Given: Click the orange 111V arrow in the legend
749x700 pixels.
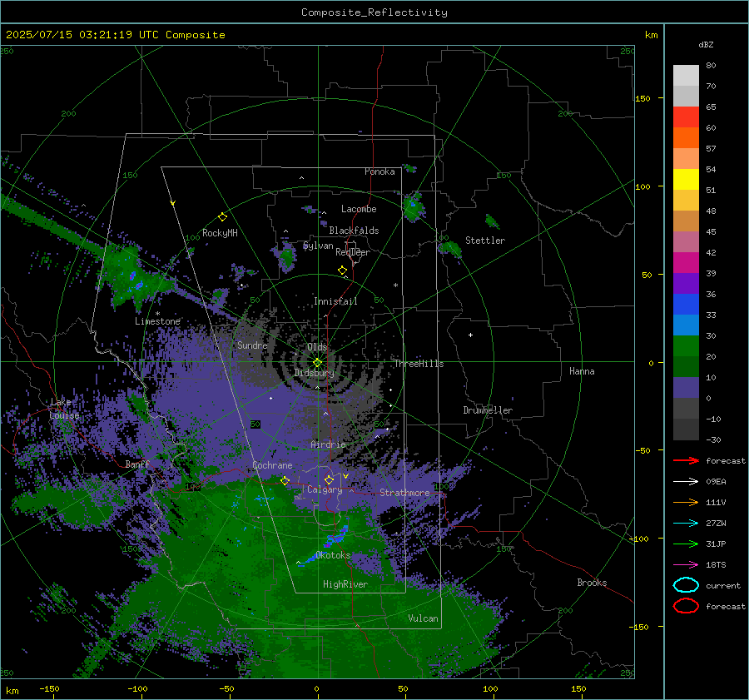Looking at the screenshot, I should point(686,502).
